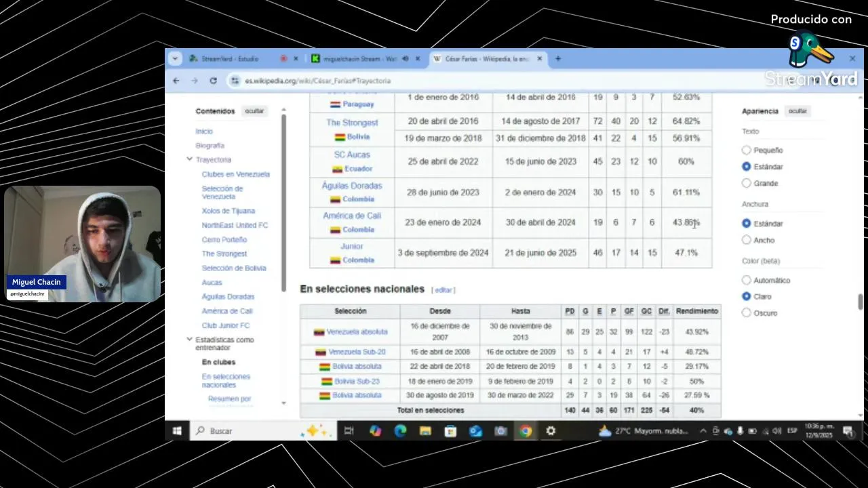Open File Explorer from the taskbar

pyautogui.click(x=425, y=431)
